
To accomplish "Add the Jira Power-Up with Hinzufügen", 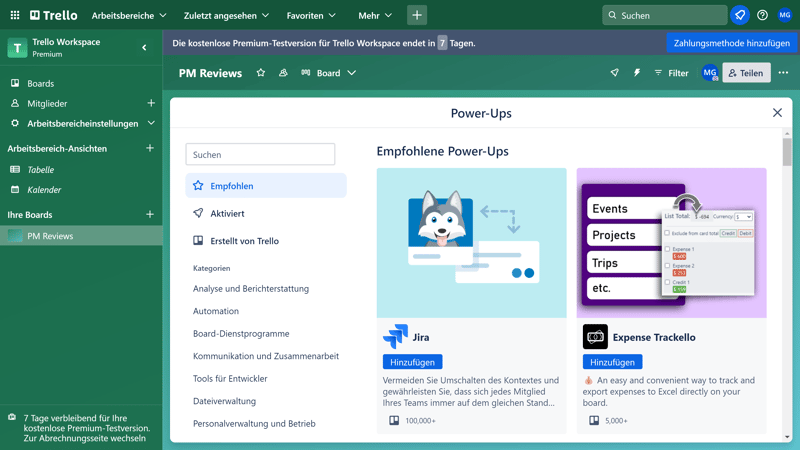I will (x=412, y=362).
